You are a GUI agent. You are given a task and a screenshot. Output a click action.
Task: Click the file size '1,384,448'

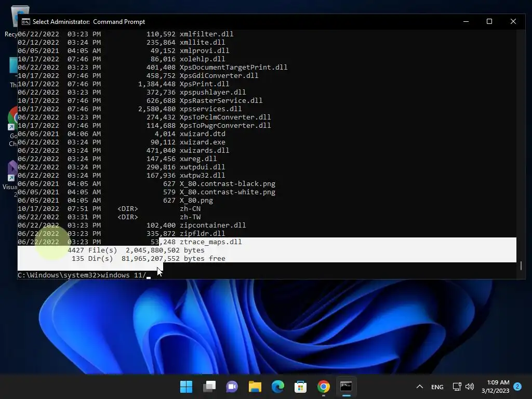point(157,84)
